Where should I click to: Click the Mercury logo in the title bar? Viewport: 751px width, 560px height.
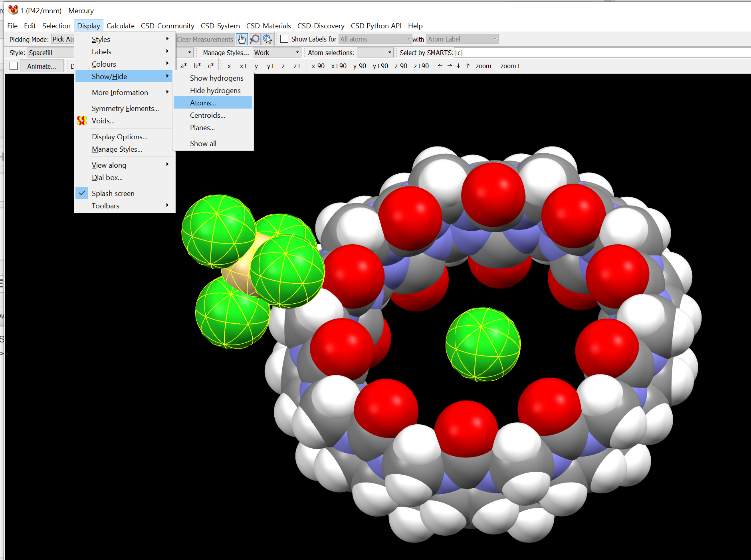click(13, 10)
